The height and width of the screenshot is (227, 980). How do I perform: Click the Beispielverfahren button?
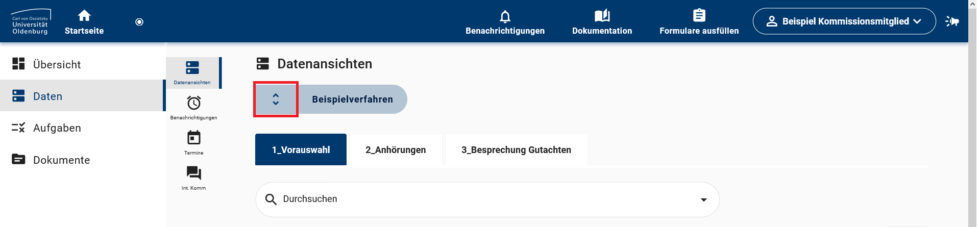coord(352,99)
